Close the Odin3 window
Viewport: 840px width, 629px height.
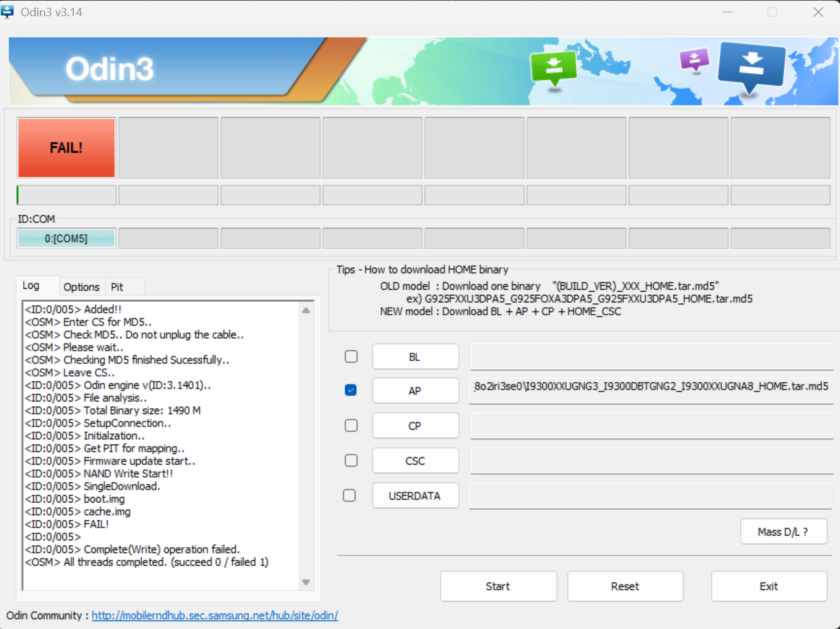(819, 12)
